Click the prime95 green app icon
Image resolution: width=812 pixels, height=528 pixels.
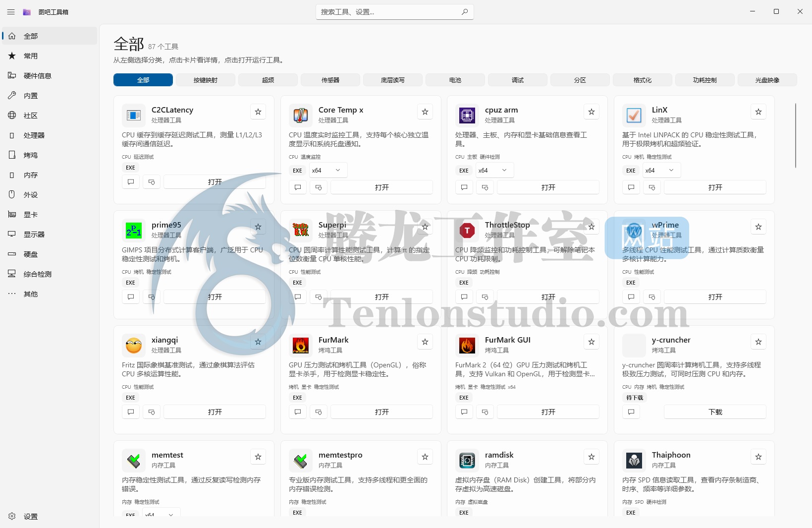(x=134, y=231)
